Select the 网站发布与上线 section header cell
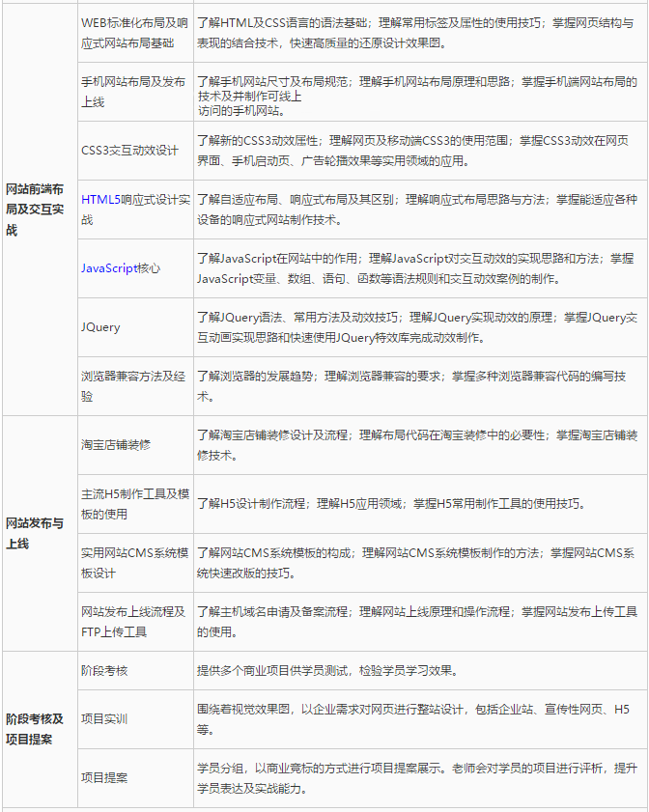649x812 pixels. (x=37, y=533)
